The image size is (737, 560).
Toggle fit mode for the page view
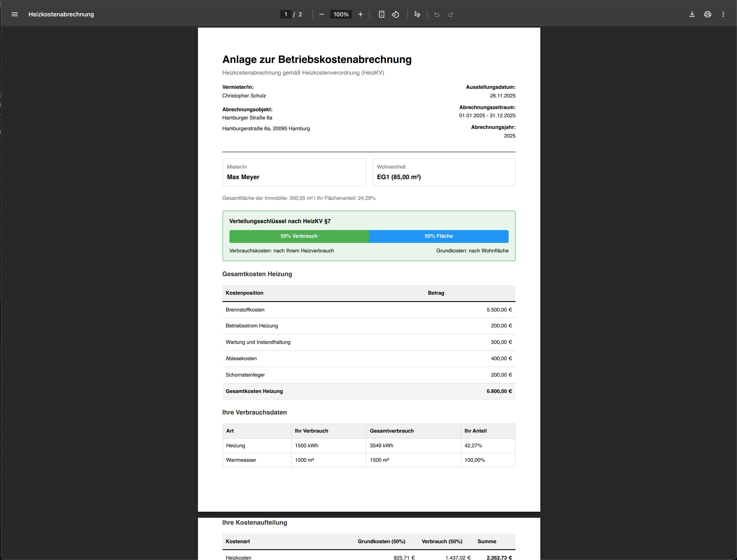[381, 14]
